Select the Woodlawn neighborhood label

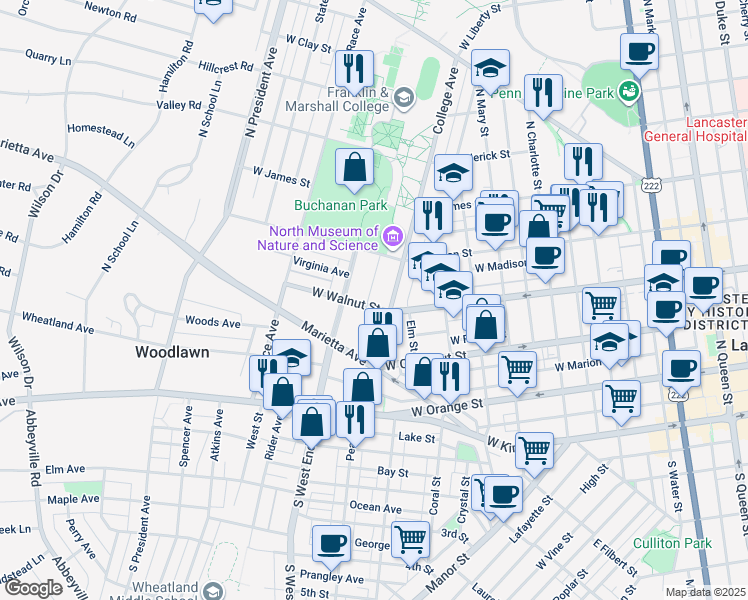[x=172, y=352]
